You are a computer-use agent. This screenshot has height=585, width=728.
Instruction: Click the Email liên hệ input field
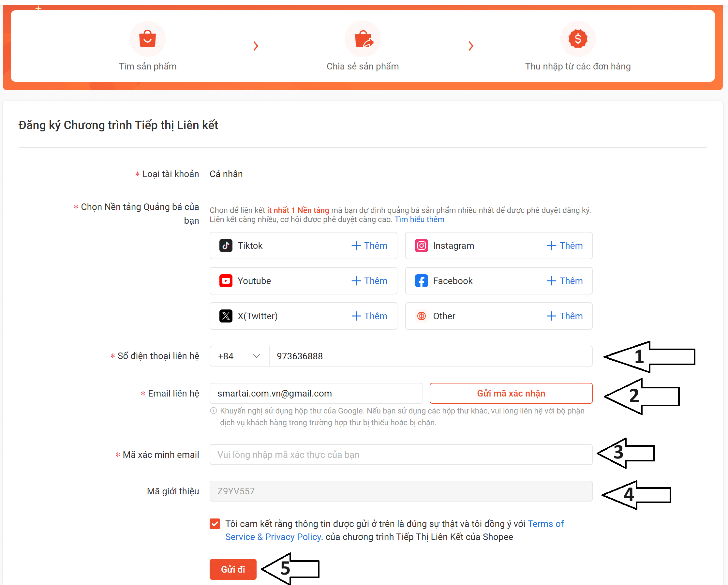tap(316, 393)
